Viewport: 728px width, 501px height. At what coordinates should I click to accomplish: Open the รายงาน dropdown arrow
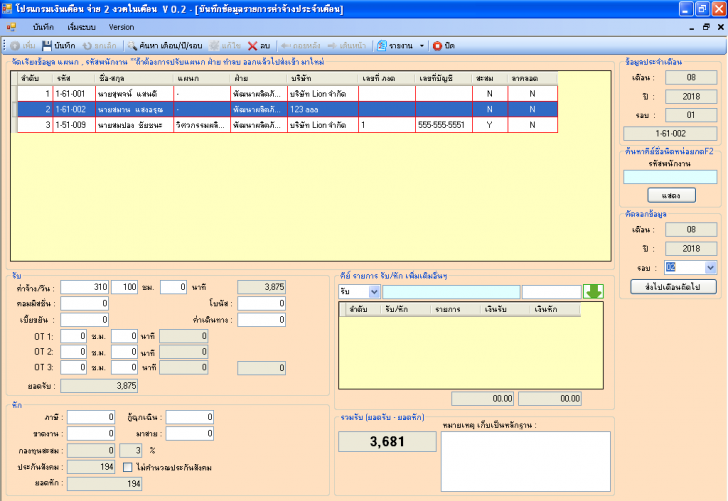point(422,46)
